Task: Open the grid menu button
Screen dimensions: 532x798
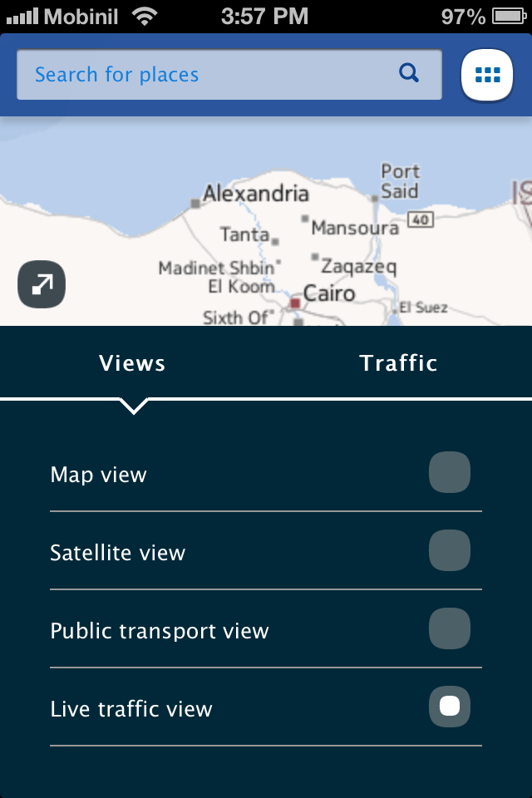Action: 487,75
